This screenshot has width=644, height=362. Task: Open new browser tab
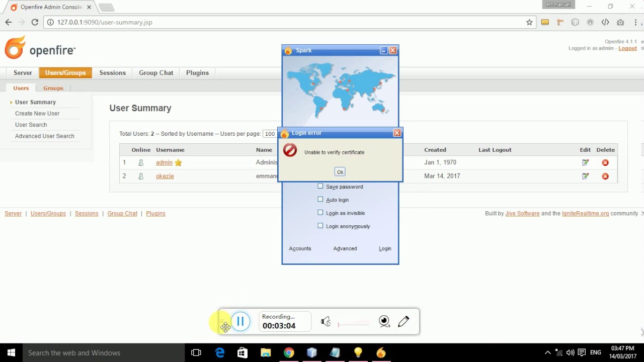(106, 8)
